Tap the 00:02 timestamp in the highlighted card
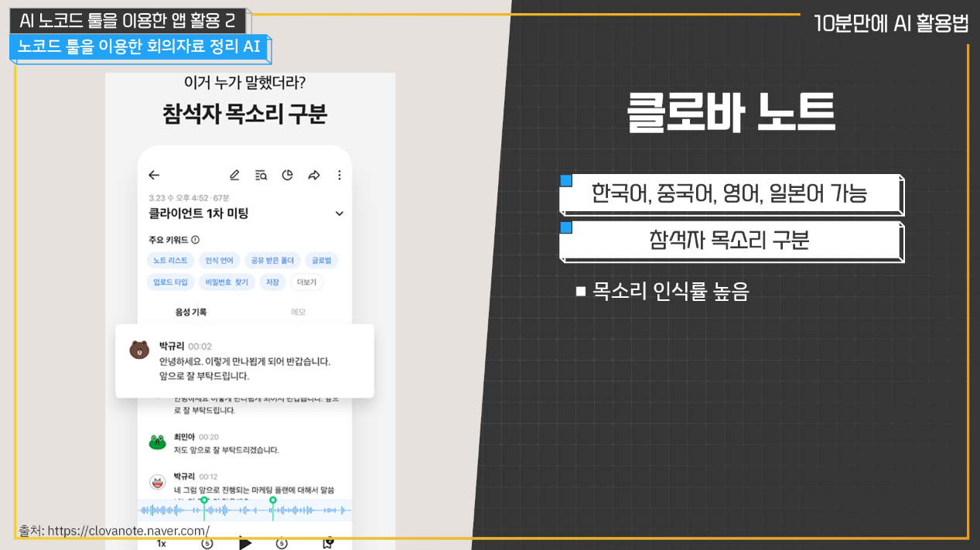This screenshot has height=550, width=980. (200, 347)
